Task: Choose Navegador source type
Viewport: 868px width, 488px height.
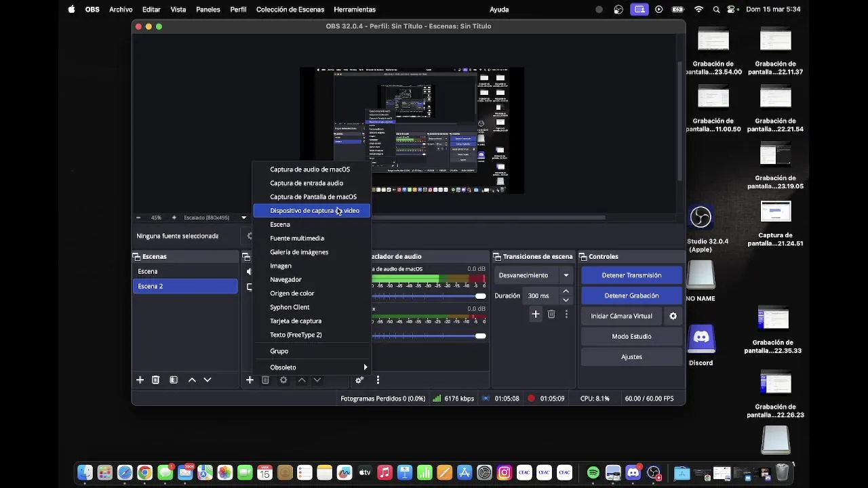Action: 312,279
